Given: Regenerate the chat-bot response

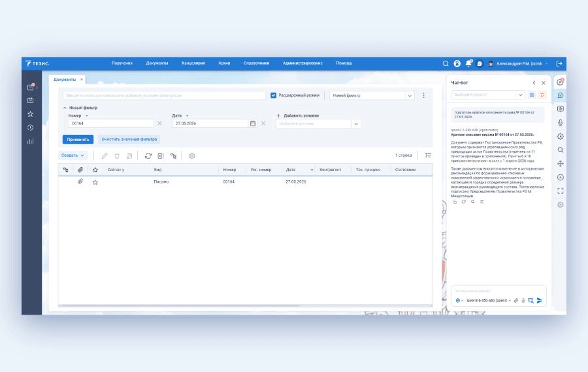Looking at the screenshot, I should pos(463,202).
